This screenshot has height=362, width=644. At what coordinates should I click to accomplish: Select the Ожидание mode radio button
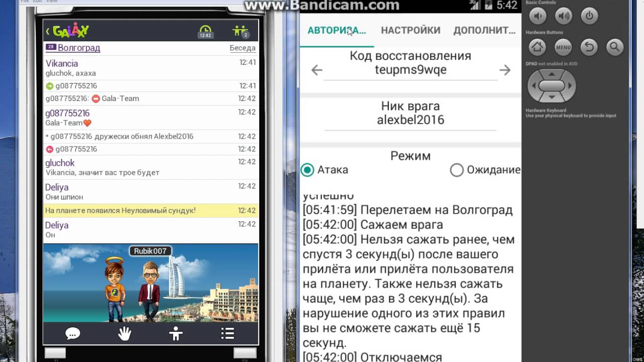coord(456,170)
